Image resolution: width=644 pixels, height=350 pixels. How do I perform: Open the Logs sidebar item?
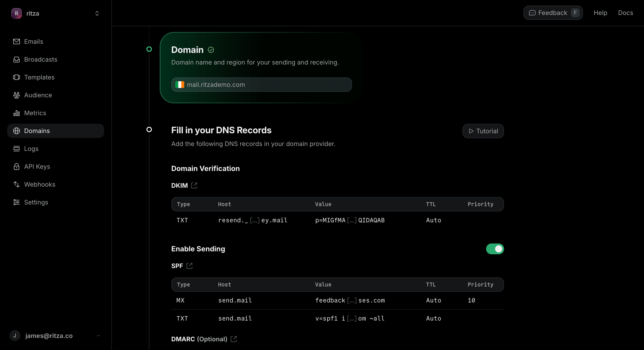click(31, 149)
